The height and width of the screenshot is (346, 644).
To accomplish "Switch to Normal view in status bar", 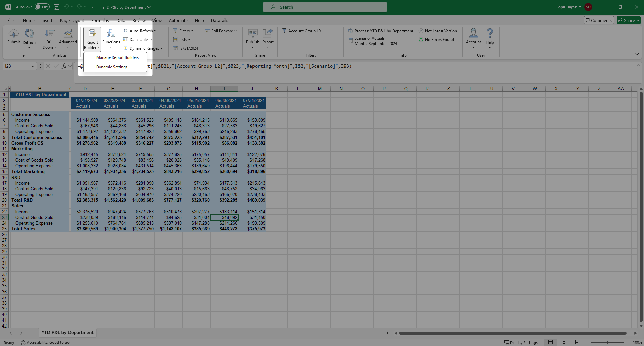I will 550,342.
